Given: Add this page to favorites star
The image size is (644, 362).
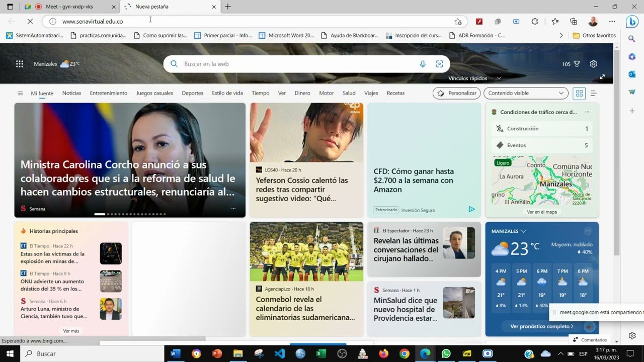Looking at the screenshot, I should click(x=458, y=22).
